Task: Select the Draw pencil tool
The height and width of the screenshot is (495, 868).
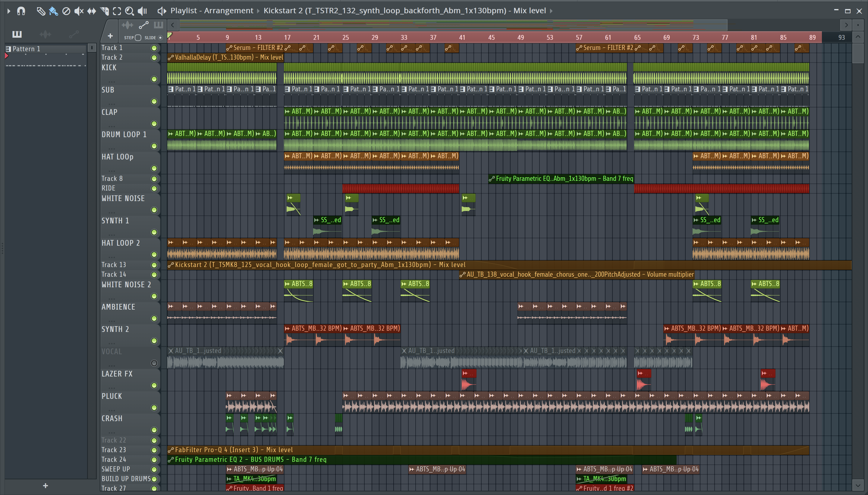Action: pyautogui.click(x=41, y=11)
